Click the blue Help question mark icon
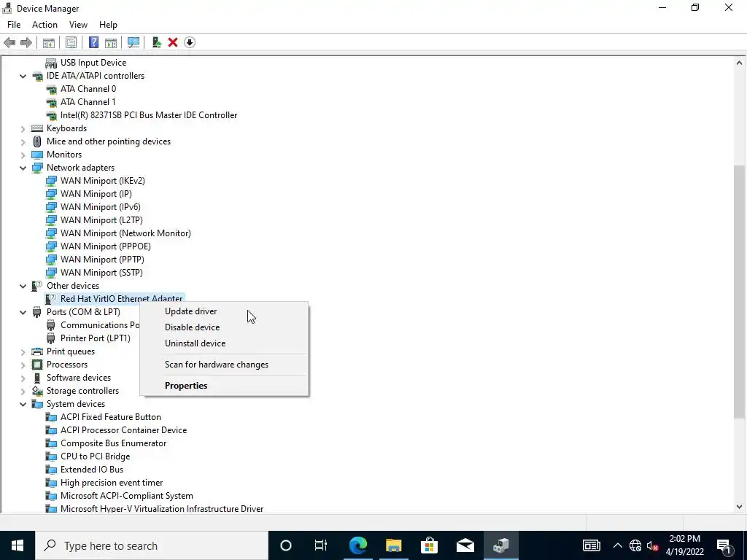The image size is (747, 560). tap(94, 42)
